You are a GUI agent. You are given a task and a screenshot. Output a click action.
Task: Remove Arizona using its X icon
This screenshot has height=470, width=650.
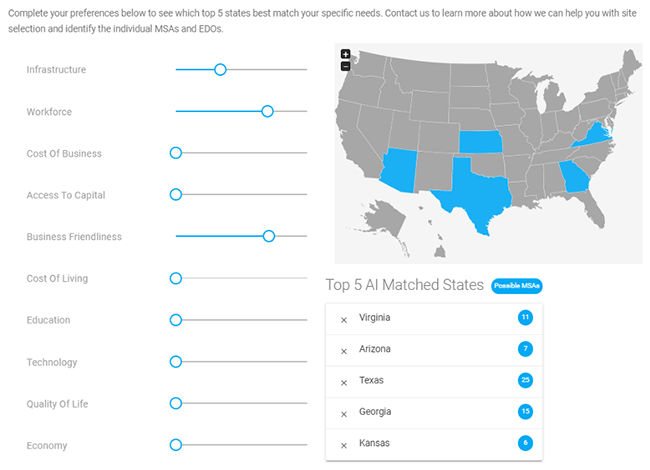point(344,351)
